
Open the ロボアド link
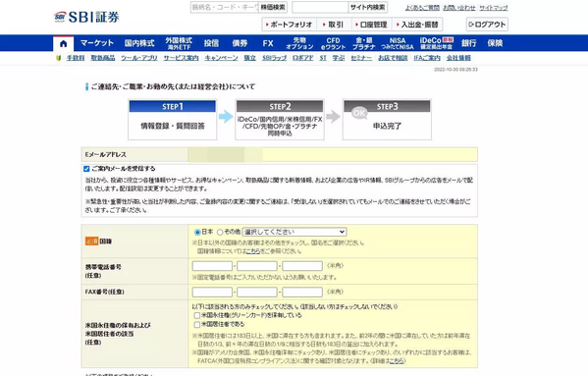pyautogui.click(x=303, y=58)
